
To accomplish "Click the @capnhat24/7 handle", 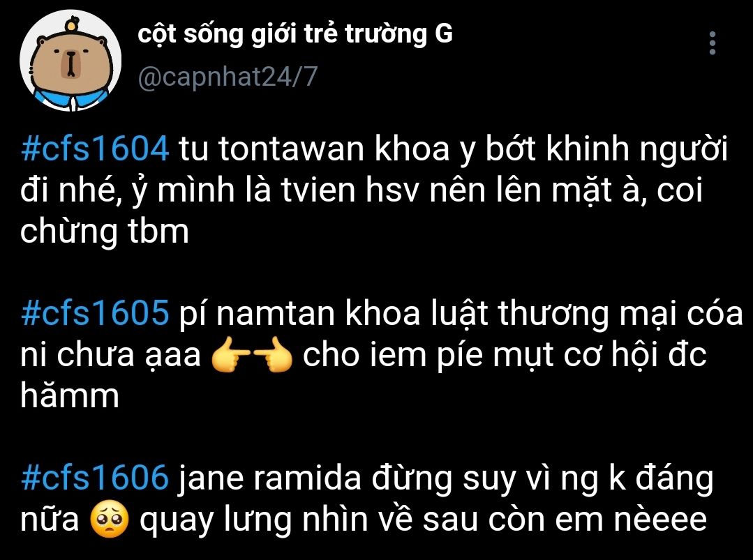I will (x=228, y=76).
